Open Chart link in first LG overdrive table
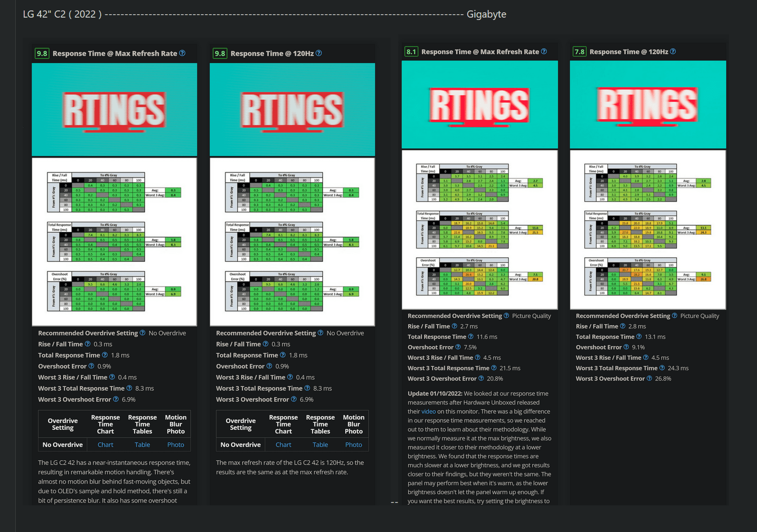 tap(105, 445)
